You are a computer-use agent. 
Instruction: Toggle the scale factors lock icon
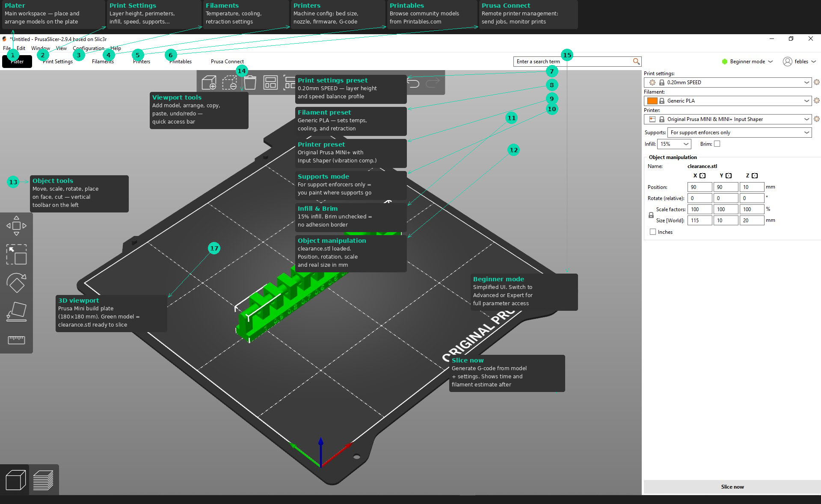651,215
